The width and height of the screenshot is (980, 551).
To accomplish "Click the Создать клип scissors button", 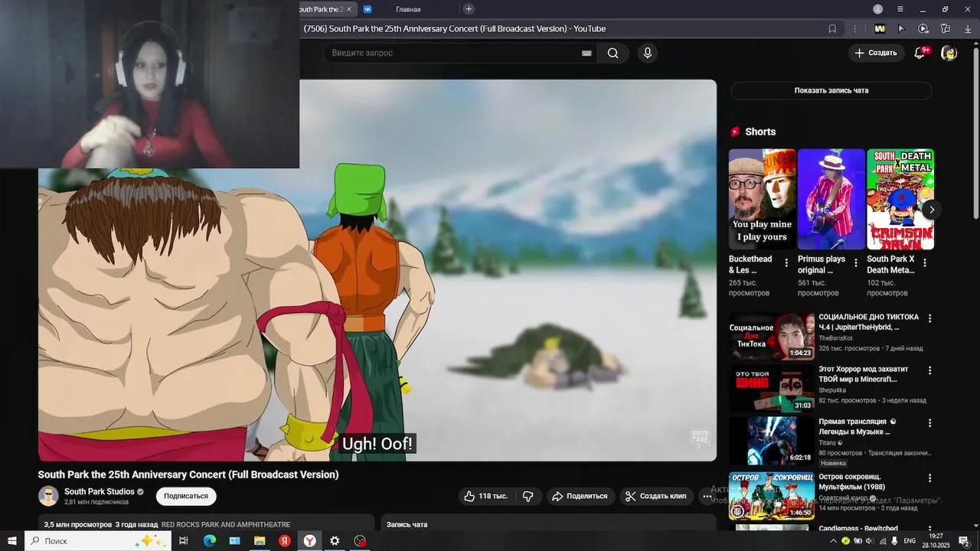I will click(656, 496).
